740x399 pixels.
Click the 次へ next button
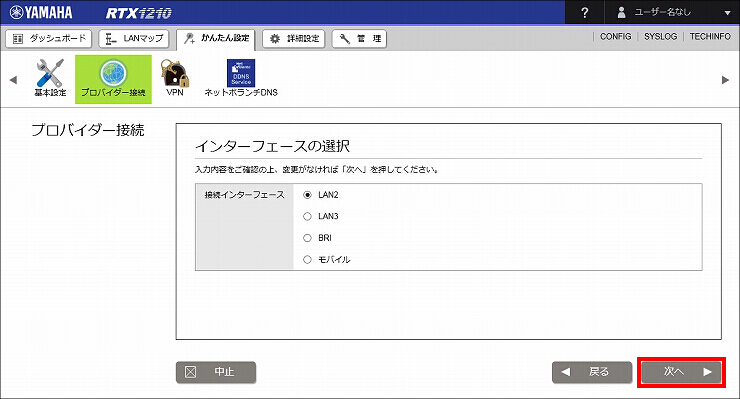[x=681, y=372]
